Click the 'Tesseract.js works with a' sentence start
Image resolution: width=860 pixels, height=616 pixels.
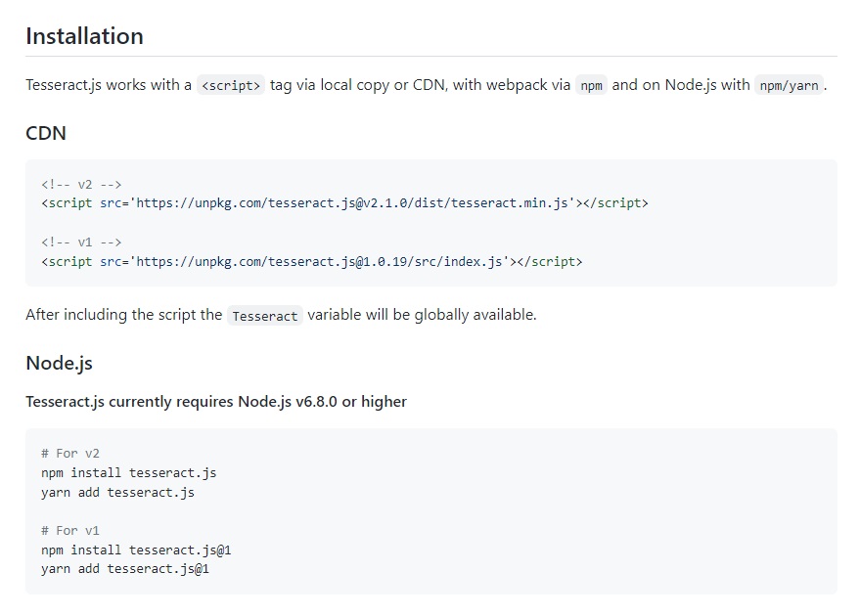coord(109,85)
